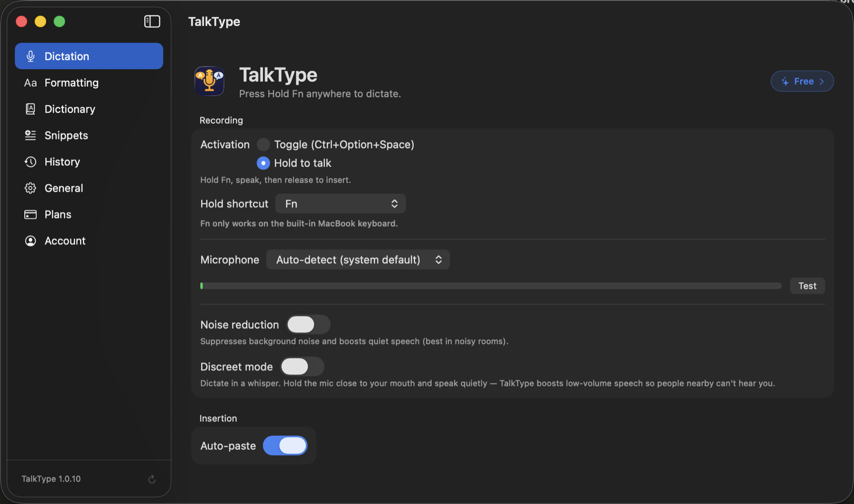This screenshot has width=854, height=504.
Task: Open the Account section
Action: [89, 241]
